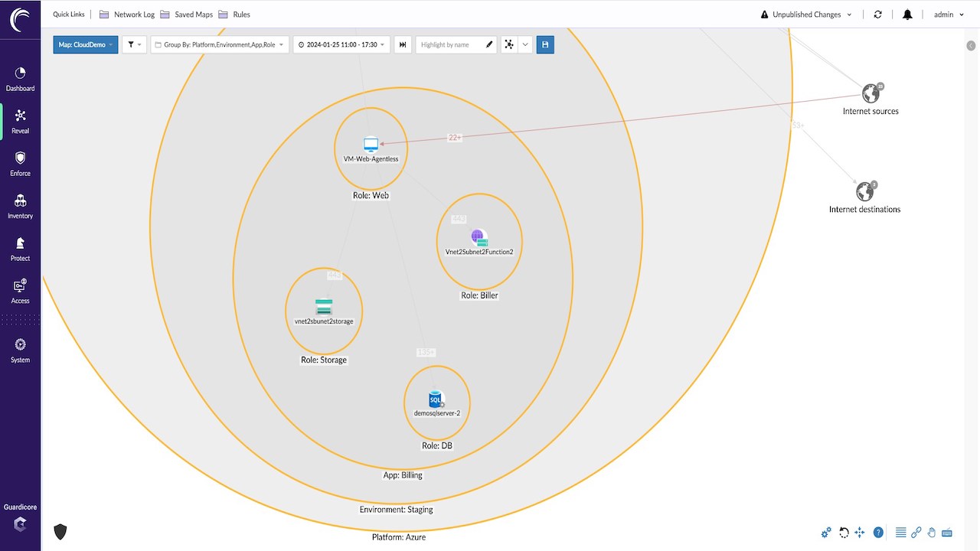Click the Guardicore logo at sidebar bottom
The width and height of the screenshot is (980, 551).
[x=20, y=524]
